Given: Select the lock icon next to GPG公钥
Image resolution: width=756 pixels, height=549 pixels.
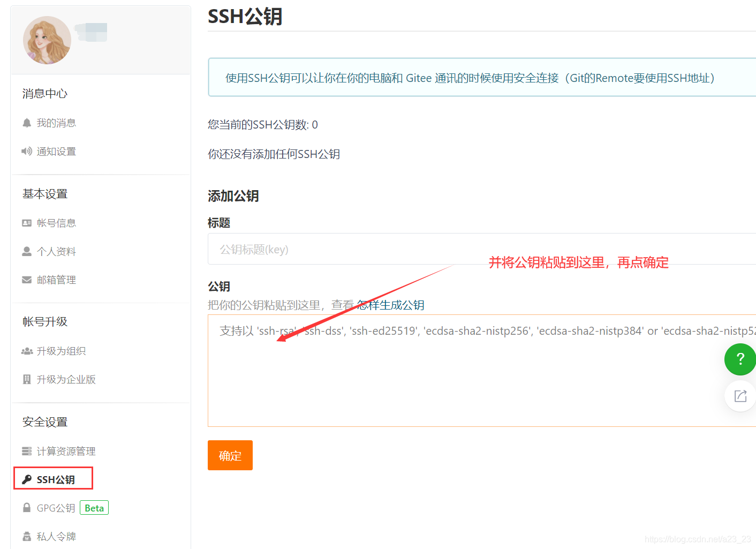Looking at the screenshot, I should (x=26, y=507).
